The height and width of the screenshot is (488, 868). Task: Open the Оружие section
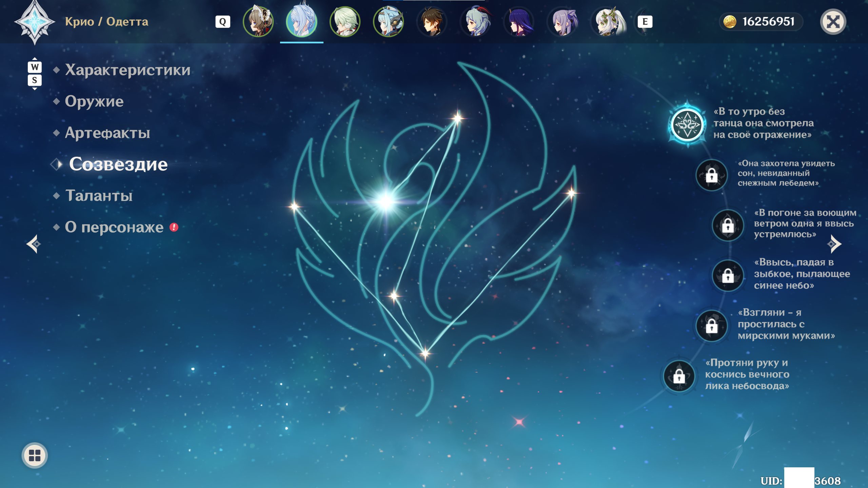pos(94,101)
